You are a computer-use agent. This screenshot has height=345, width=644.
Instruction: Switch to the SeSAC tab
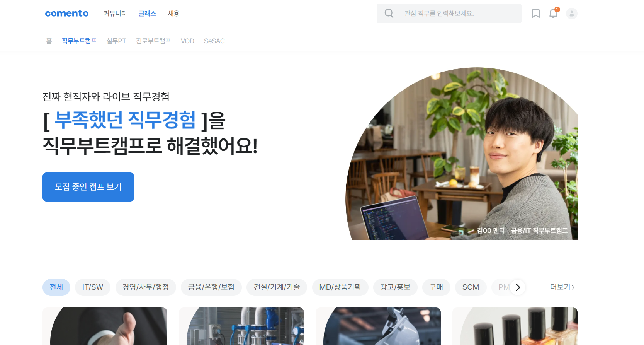pos(214,41)
